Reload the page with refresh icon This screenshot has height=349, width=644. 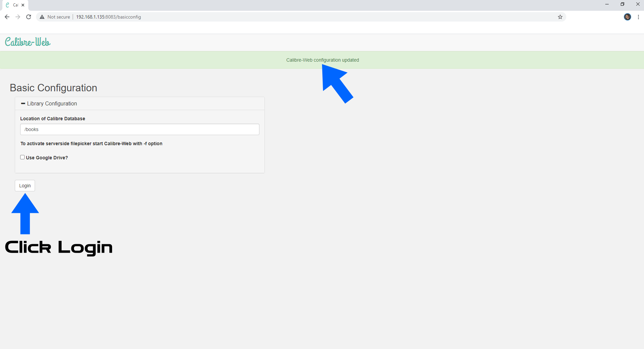point(29,17)
